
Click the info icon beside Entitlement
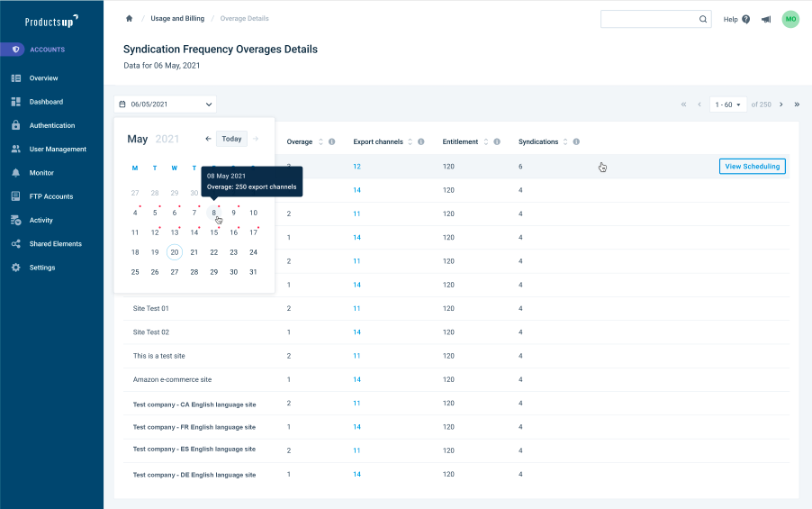(498, 141)
